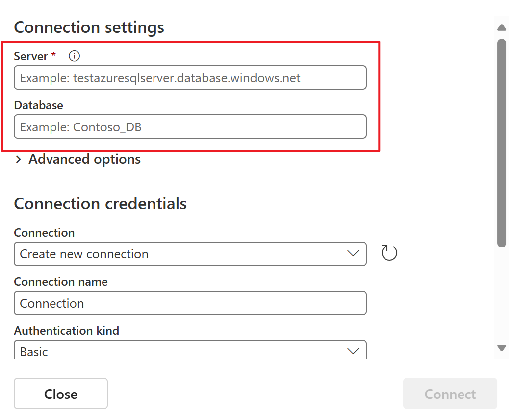Open the Basic authentication kind dropdown
This screenshot has height=420, width=514.
pos(190,351)
